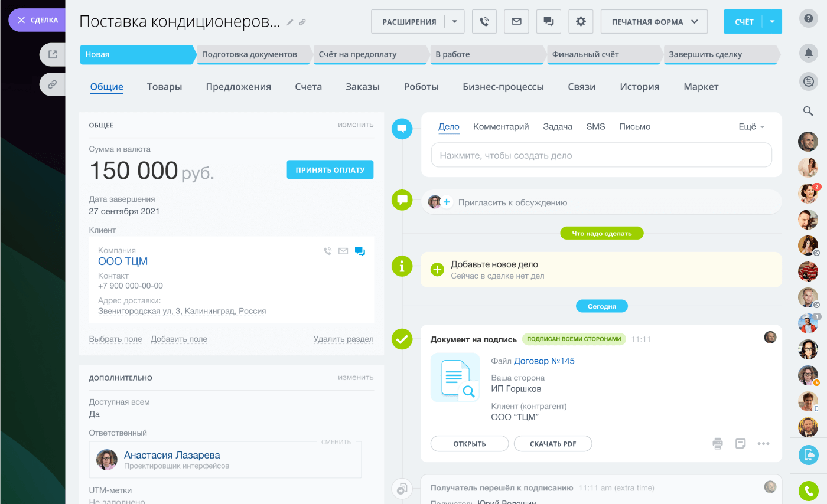This screenshot has width=827, height=504.
Task: Open the Комментарий tab
Action: coord(500,127)
